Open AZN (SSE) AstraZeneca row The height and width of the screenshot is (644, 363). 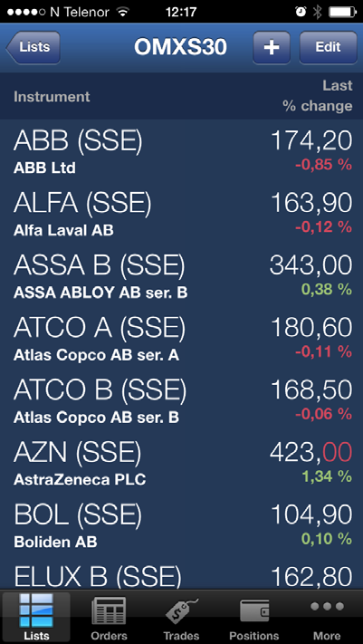pos(181,463)
